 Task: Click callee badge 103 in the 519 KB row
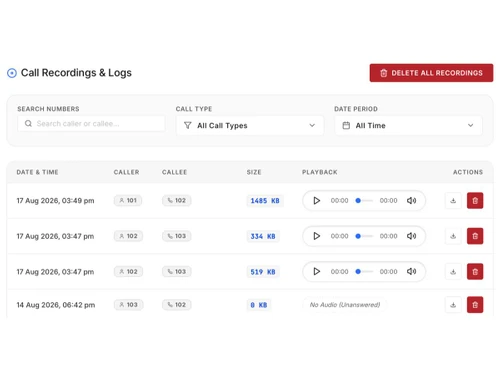coord(177,272)
